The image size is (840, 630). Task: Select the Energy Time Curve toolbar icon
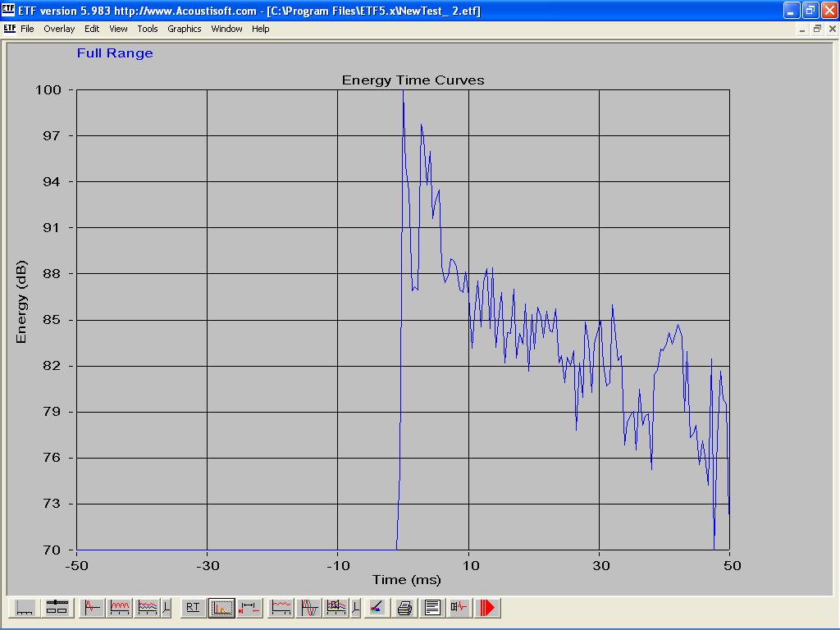click(221, 608)
